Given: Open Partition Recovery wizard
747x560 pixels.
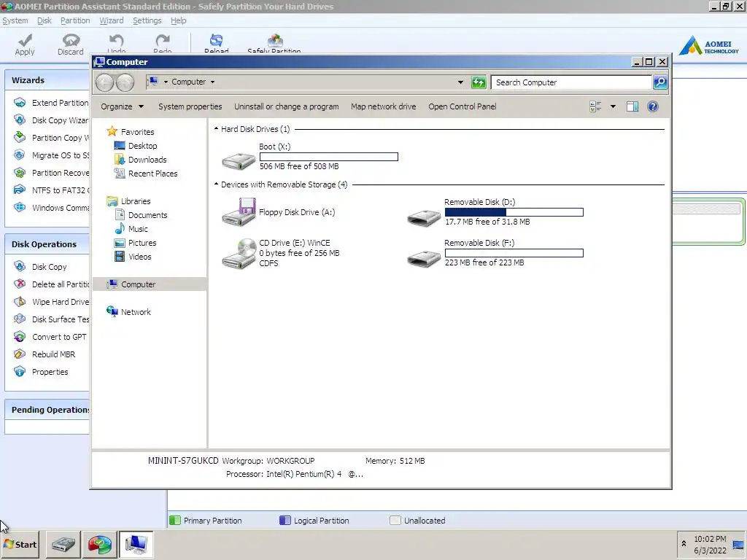Looking at the screenshot, I should pyautogui.click(x=51, y=173).
